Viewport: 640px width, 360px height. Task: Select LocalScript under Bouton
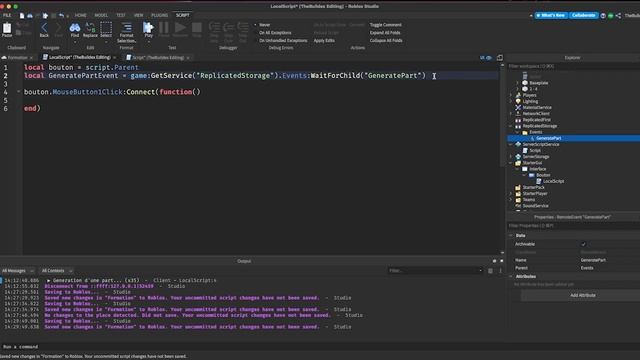point(553,181)
